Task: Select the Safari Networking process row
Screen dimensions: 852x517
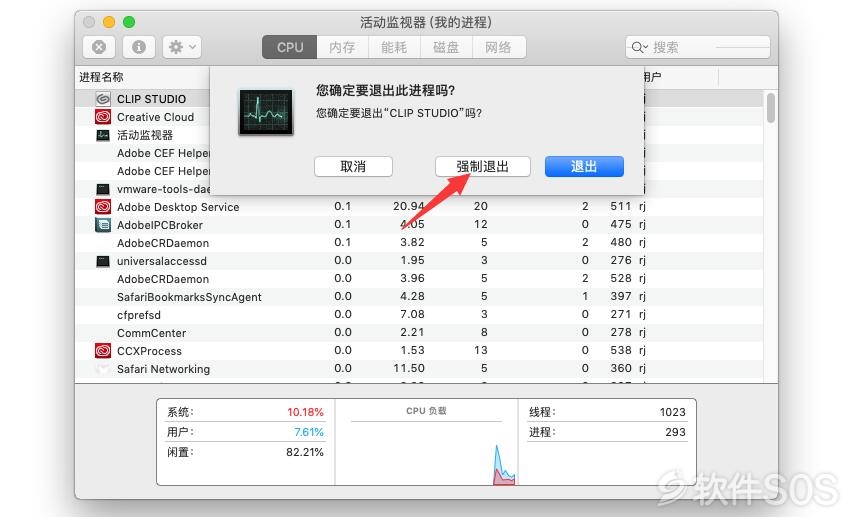Action: pyautogui.click(x=418, y=368)
